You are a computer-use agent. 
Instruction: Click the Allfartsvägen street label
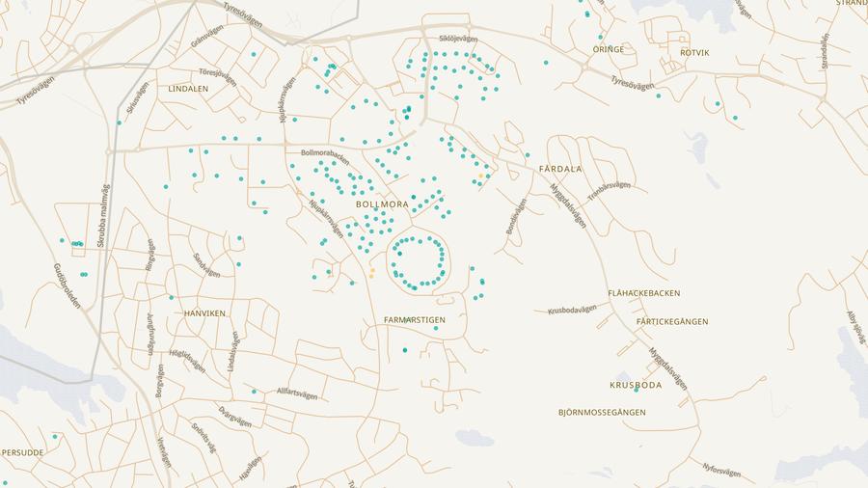point(296,393)
